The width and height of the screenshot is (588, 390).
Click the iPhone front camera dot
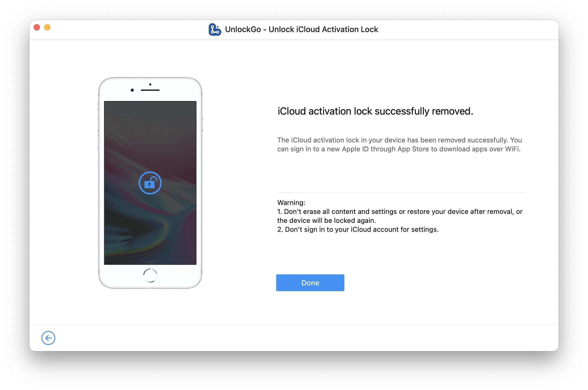[x=132, y=90]
